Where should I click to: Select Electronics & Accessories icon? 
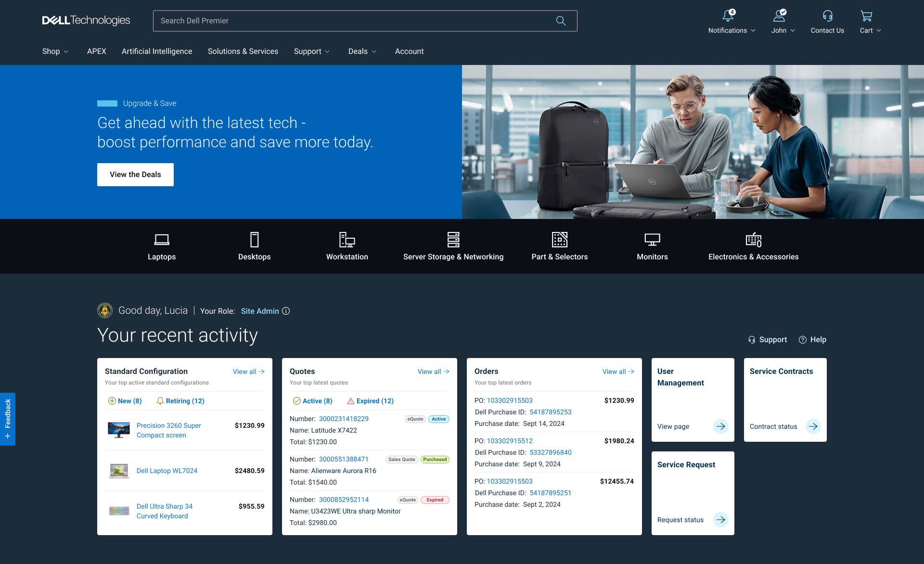coord(754,239)
